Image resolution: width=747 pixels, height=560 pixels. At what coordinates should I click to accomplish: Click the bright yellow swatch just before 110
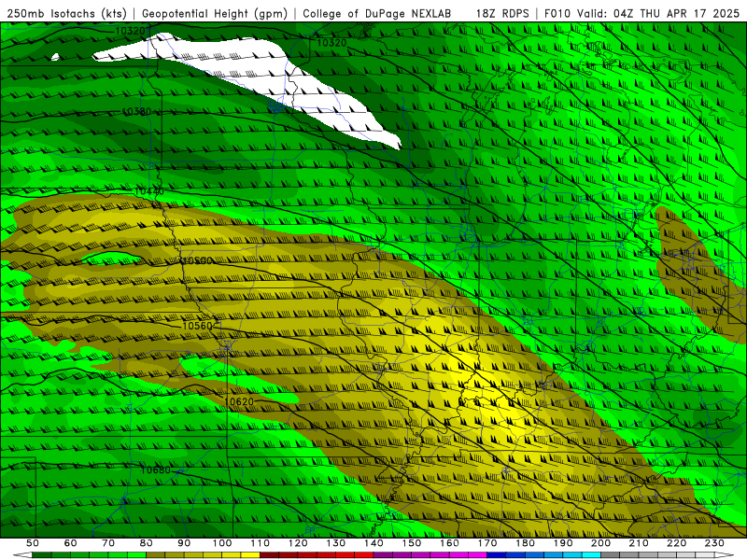click(250, 555)
